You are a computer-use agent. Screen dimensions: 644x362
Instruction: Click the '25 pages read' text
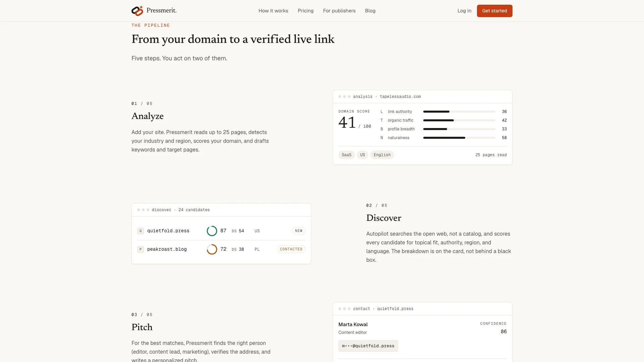(491, 155)
